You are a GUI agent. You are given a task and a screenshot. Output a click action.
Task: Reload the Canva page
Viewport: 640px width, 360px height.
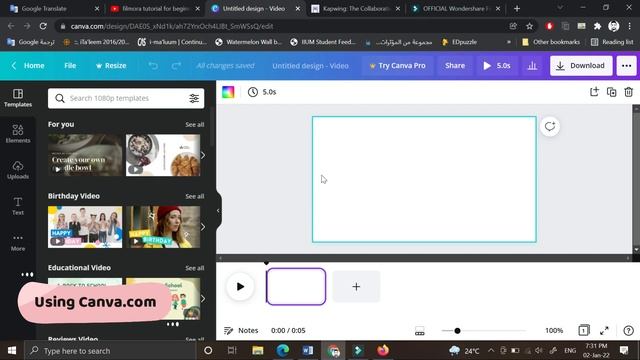pyautogui.click(x=43, y=26)
